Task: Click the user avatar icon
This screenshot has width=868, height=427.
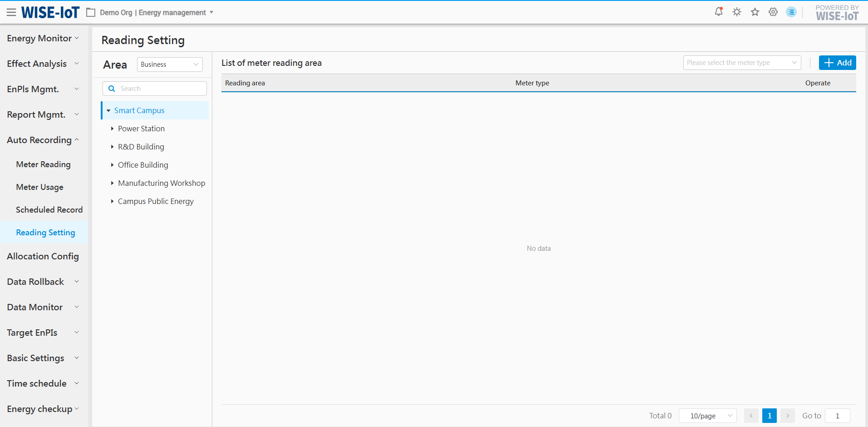Action: [x=791, y=12]
